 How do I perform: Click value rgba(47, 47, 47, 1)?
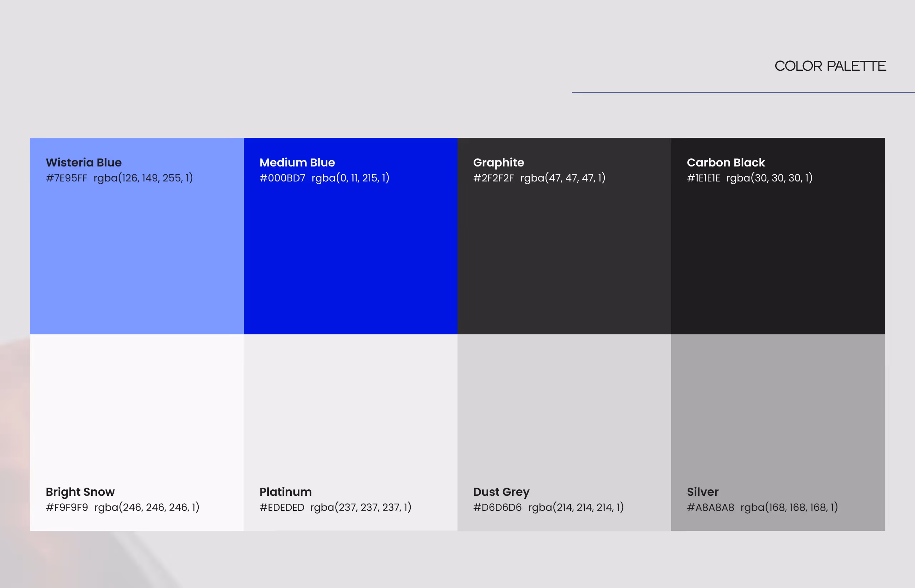[563, 178]
